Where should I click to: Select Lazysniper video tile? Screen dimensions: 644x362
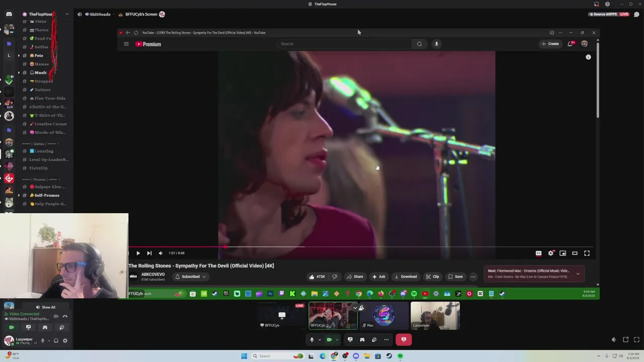435,315
